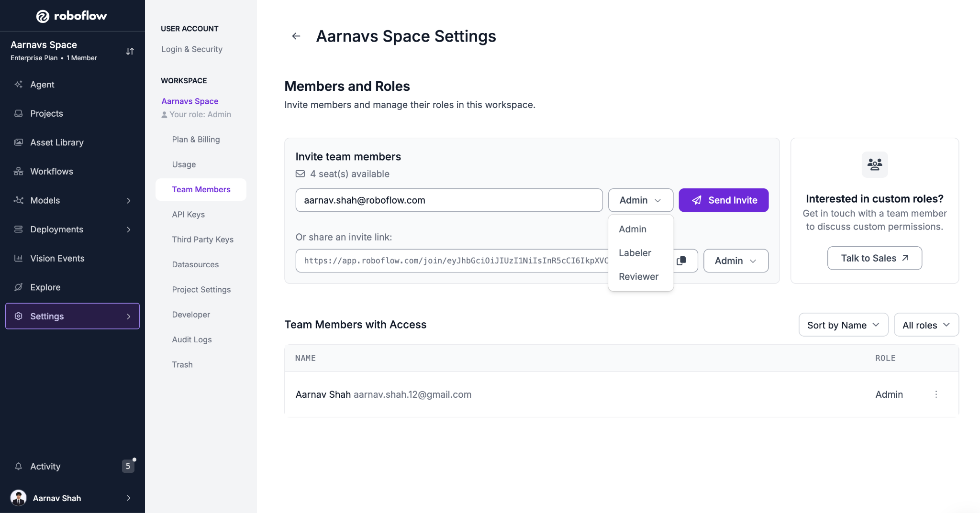The height and width of the screenshot is (513, 980).
Task: Open Plan & Billing
Action: pyautogui.click(x=196, y=139)
